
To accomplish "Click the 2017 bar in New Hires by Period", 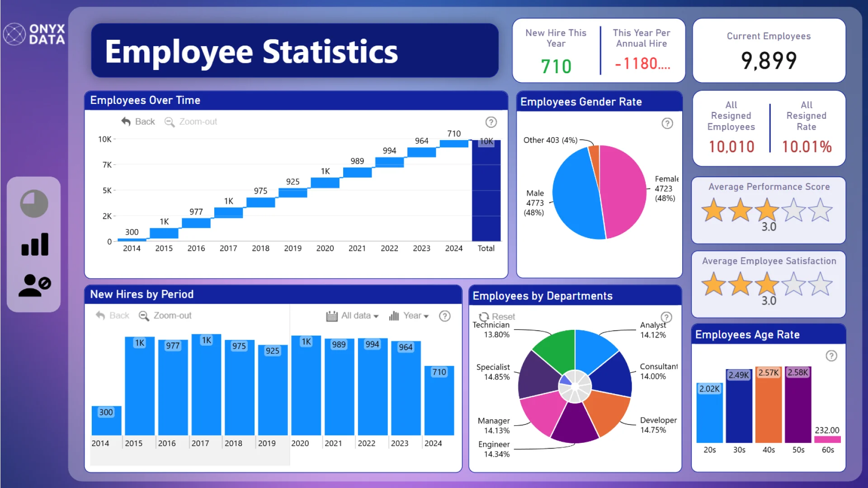I will pyautogui.click(x=206, y=385).
